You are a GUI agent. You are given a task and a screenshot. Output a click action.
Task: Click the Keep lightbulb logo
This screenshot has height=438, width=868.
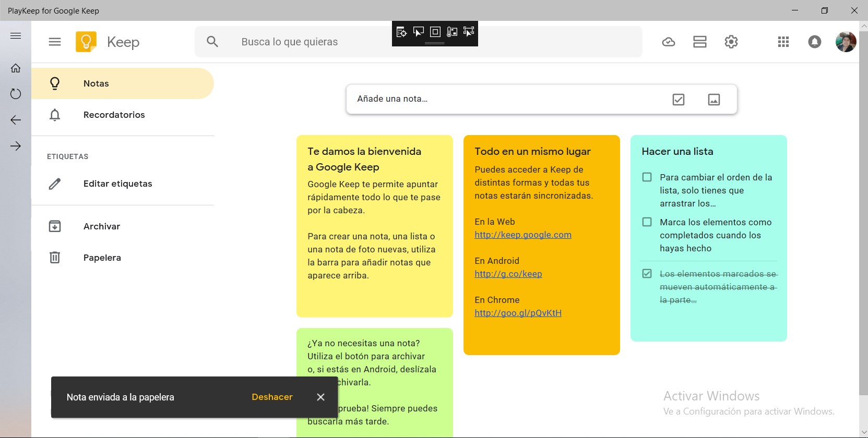(86, 42)
